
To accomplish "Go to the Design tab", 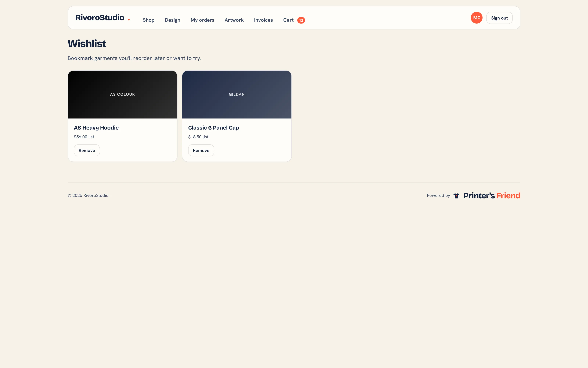I will (173, 20).
